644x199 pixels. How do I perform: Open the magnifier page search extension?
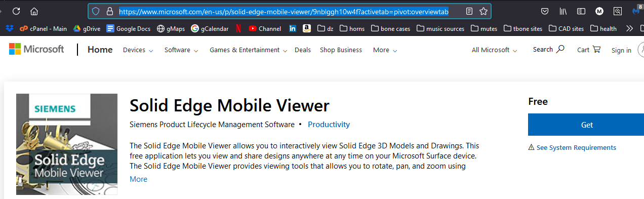click(618, 11)
